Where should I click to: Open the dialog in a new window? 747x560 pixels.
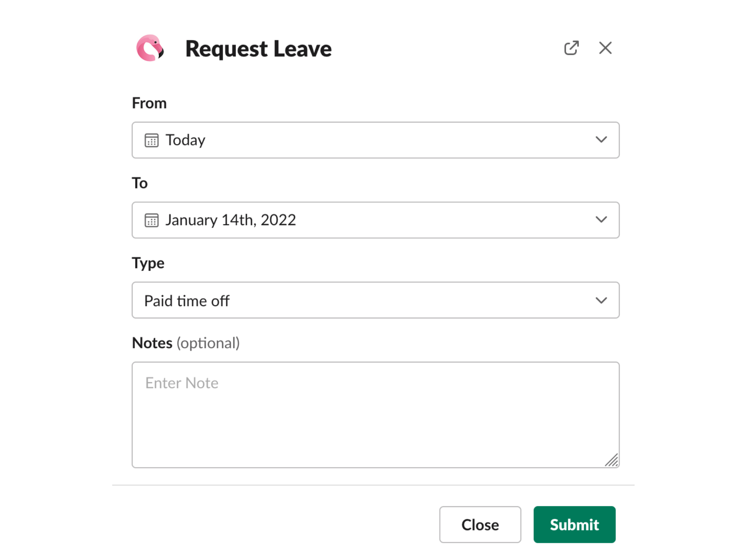tap(571, 48)
